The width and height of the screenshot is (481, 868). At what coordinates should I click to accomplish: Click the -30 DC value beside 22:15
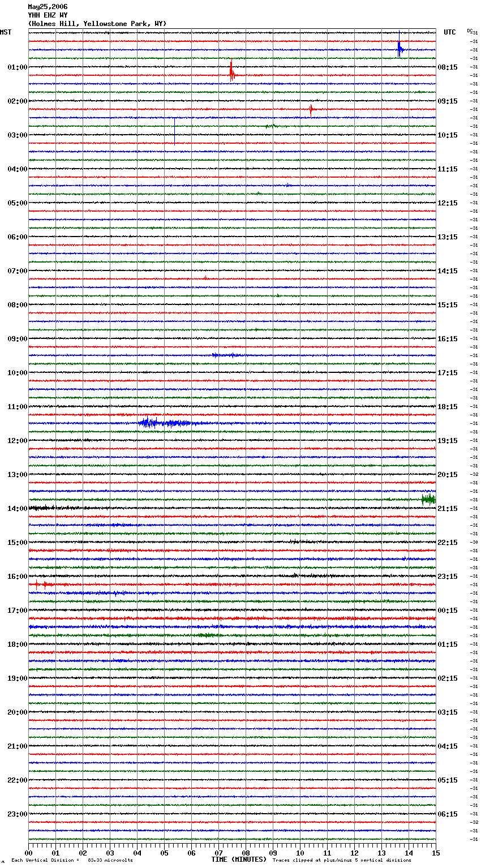coord(474,542)
